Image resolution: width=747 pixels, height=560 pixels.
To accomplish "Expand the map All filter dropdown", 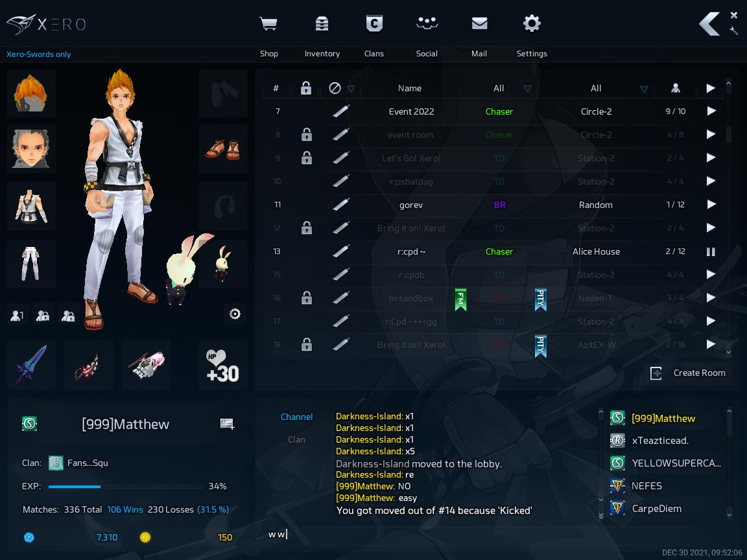I will tap(643, 89).
